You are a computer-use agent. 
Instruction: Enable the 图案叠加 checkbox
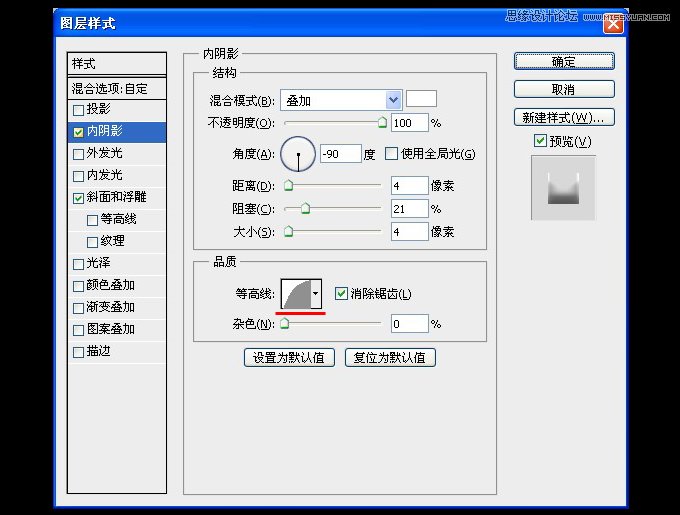click(78, 330)
